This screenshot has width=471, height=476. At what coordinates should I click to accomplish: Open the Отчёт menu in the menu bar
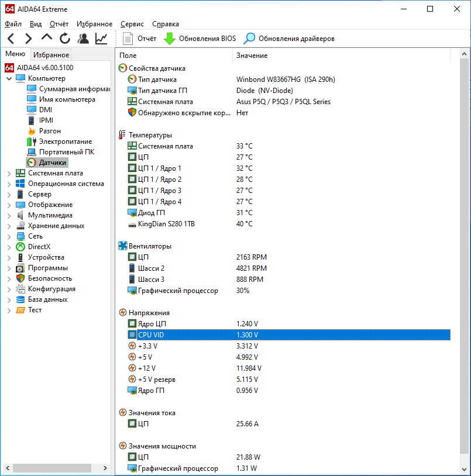(59, 24)
